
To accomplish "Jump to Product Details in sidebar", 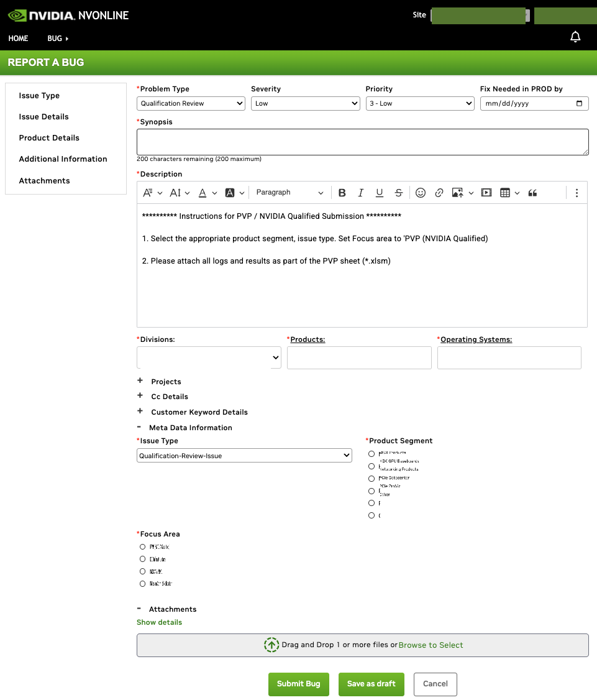I will coord(49,138).
